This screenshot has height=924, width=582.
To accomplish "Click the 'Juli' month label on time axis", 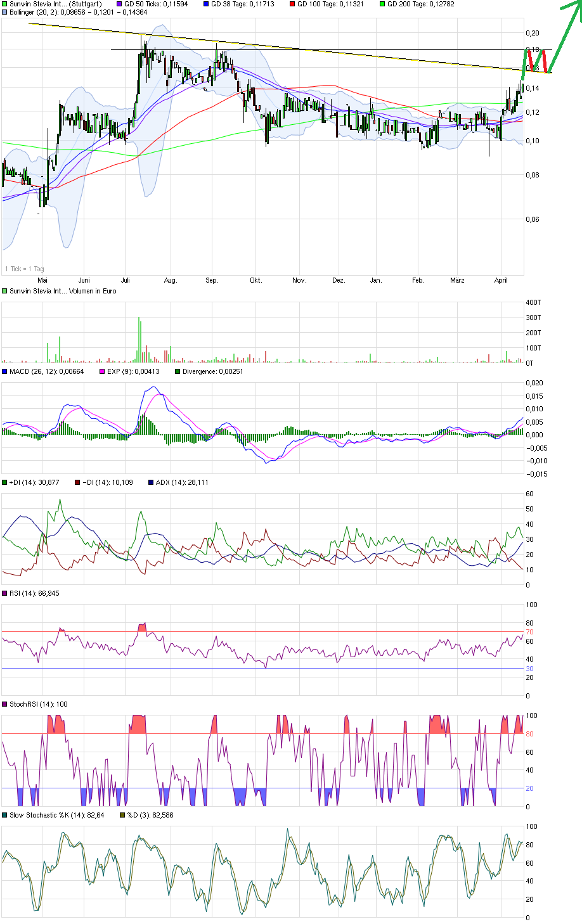I will pos(125,280).
